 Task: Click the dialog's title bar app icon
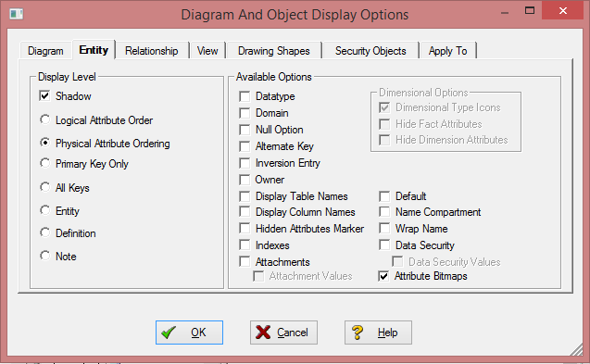point(16,14)
